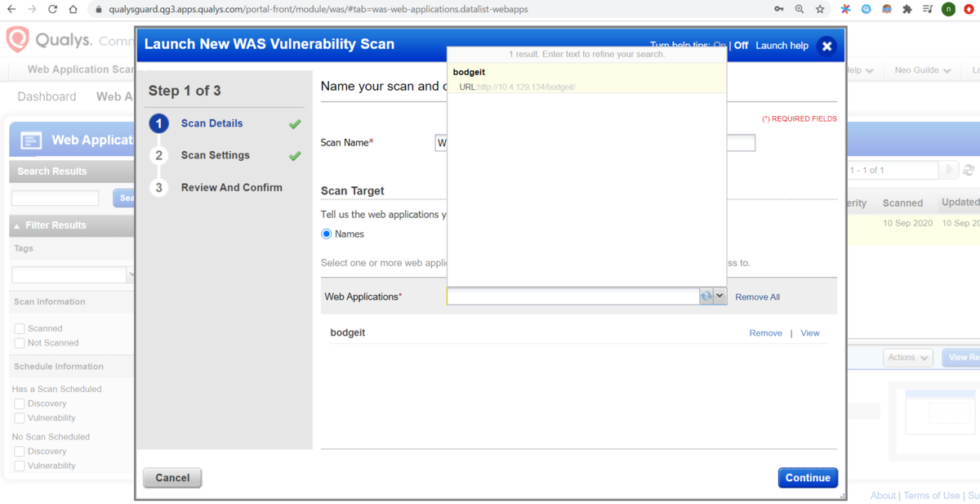This screenshot has height=504, width=980.
Task: Click the browser forward arrow
Action: (32, 10)
